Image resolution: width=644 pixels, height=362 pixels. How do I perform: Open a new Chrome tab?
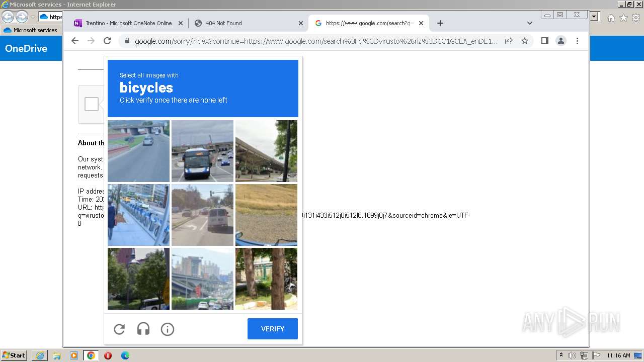(x=440, y=23)
